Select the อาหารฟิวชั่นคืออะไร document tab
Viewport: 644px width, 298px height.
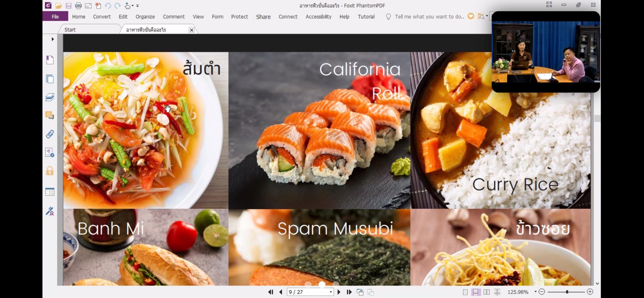coord(146,30)
